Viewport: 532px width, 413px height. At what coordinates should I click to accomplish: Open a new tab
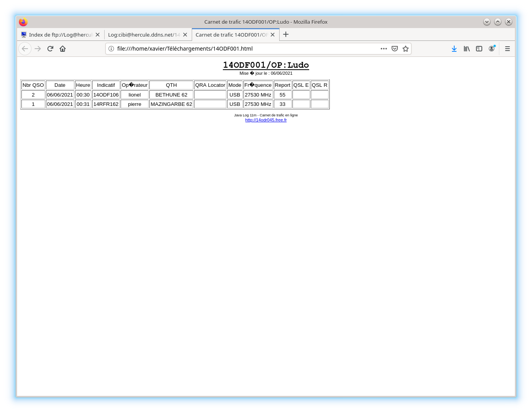[286, 34]
